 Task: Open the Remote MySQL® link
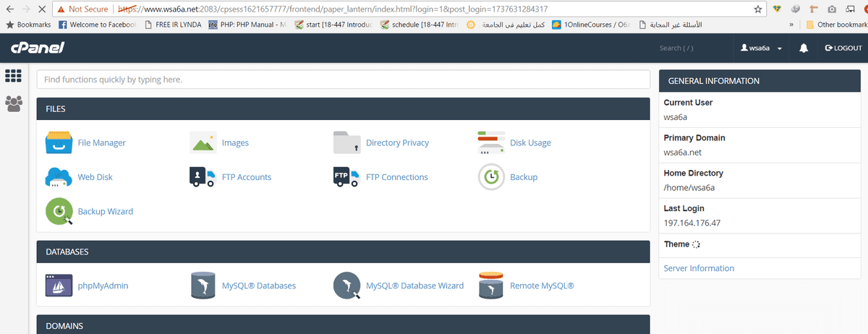click(x=542, y=286)
